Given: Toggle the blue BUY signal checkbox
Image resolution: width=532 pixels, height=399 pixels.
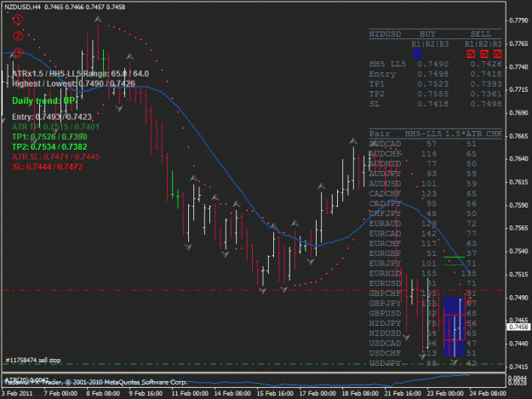Looking at the screenshot, I should point(417,54).
